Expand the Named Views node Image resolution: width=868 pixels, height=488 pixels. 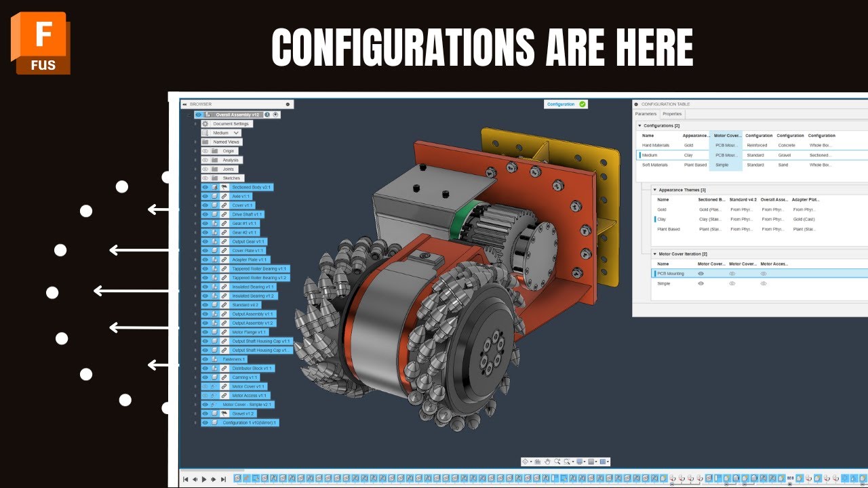pyautogui.click(x=195, y=142)
